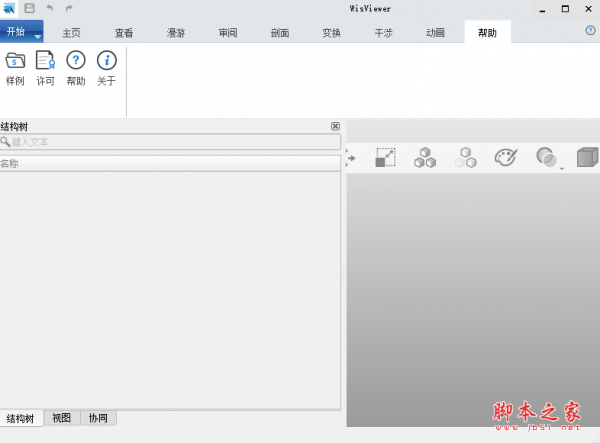The height and width of the screenshot is (443, 600).
Task: Switch to the 查看 ribbon tab
Action: (x=124, y=33)
